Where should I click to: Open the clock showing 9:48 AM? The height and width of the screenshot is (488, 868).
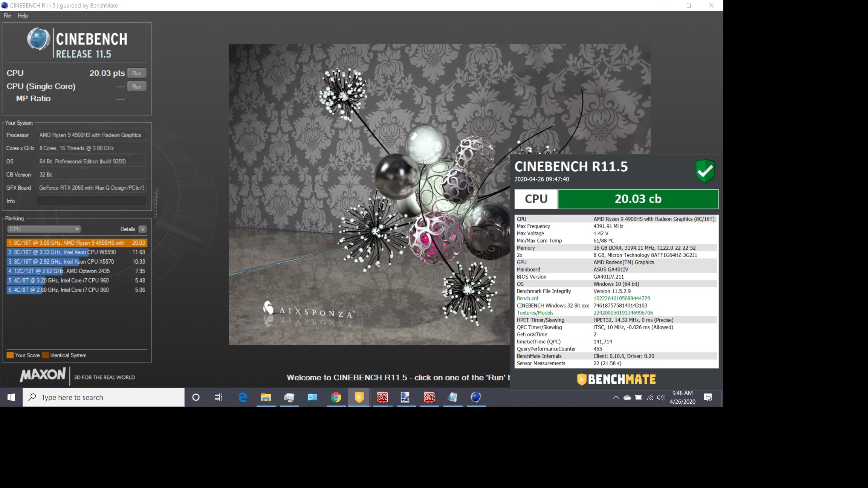click(x=682, y=397)
